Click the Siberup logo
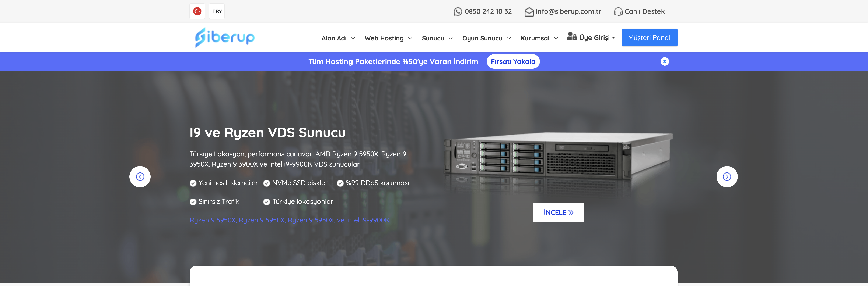This screenshot has width=868, height=286. [x=225, y=37]
